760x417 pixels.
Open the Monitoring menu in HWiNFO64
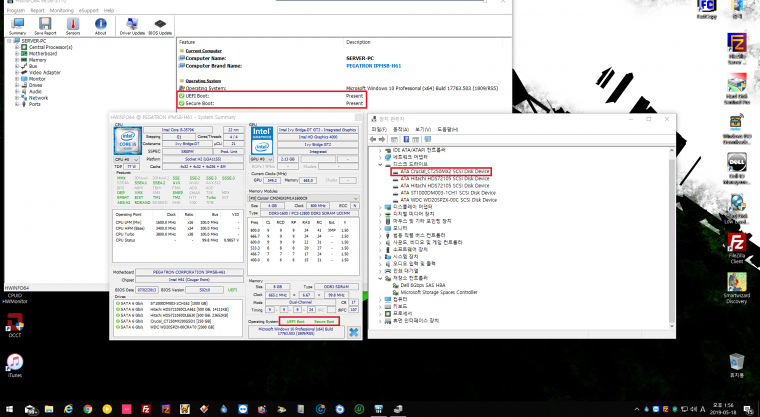point(62,10)
